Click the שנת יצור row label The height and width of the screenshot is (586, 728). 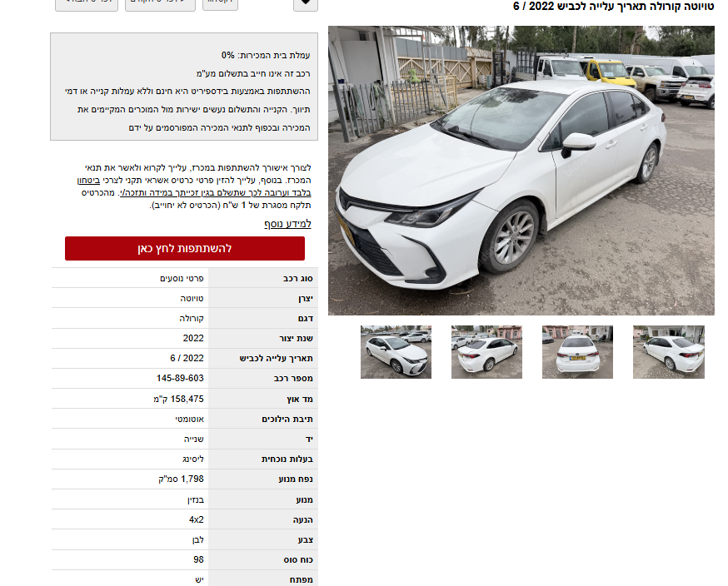tap(296, 338)
